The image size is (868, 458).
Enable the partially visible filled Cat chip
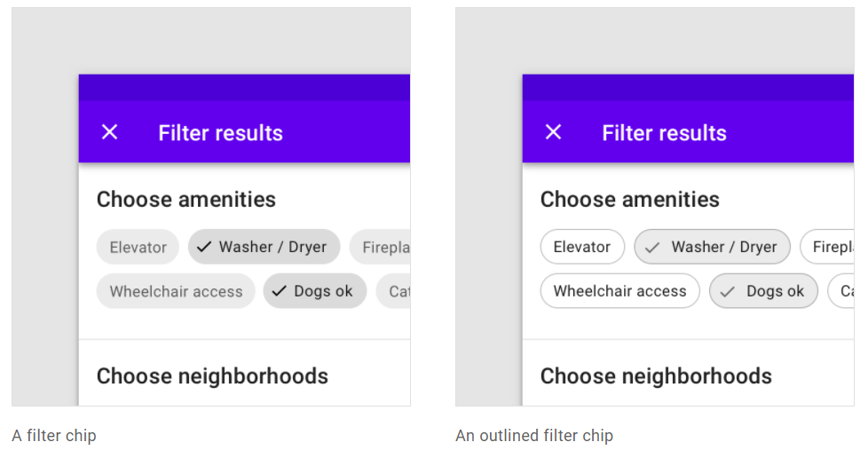point(395,291)
